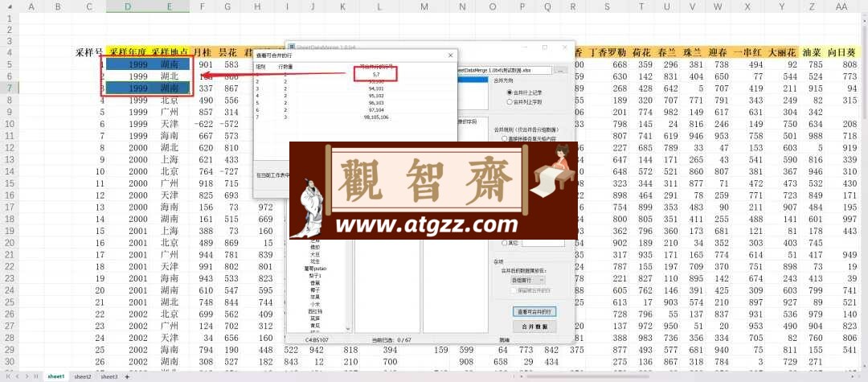
Task: Close the 查看可合并的行 dialog
Action: (451, 56)
